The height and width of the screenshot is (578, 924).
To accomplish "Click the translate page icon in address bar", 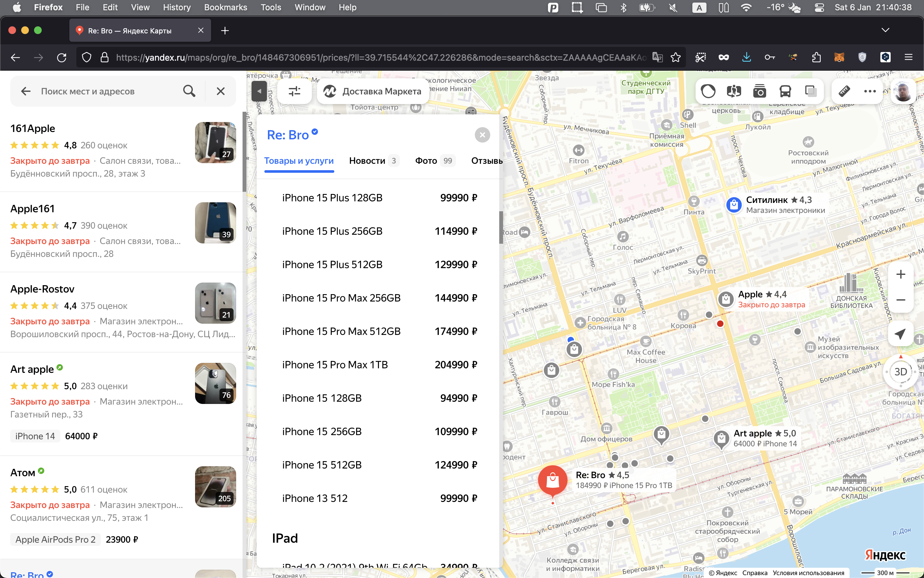I will 657,57.
